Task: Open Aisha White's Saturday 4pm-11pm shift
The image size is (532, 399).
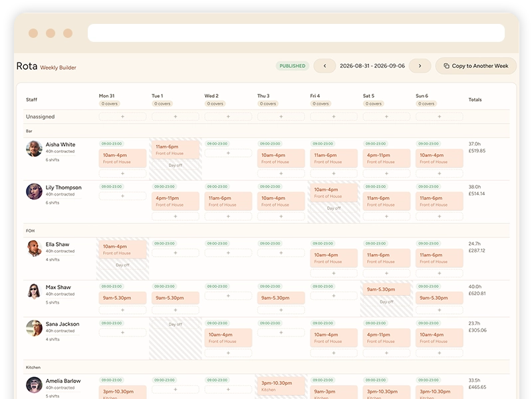Action: tap(386, 158)
